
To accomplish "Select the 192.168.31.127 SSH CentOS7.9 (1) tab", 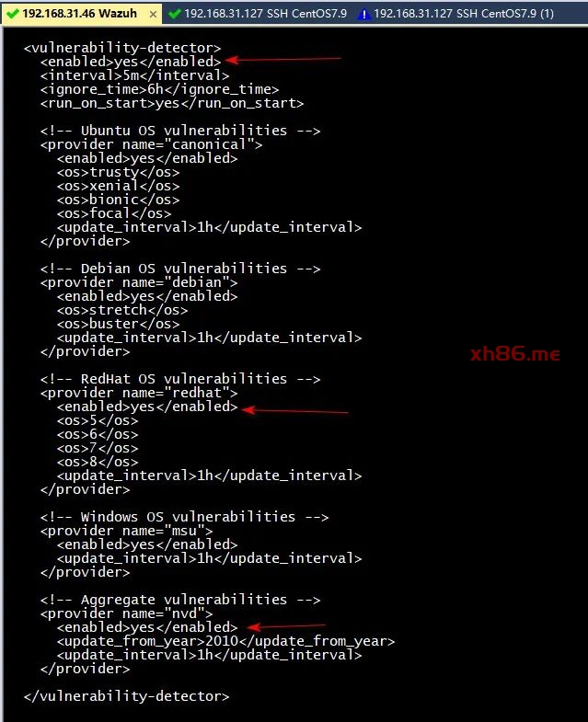I will coord(464,14).
